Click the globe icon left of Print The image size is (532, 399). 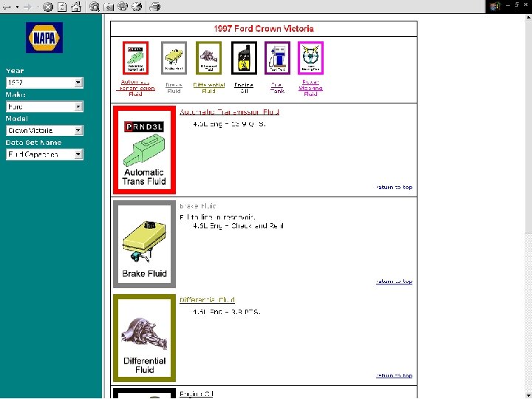pyautogui.click(x=137, y=7)
